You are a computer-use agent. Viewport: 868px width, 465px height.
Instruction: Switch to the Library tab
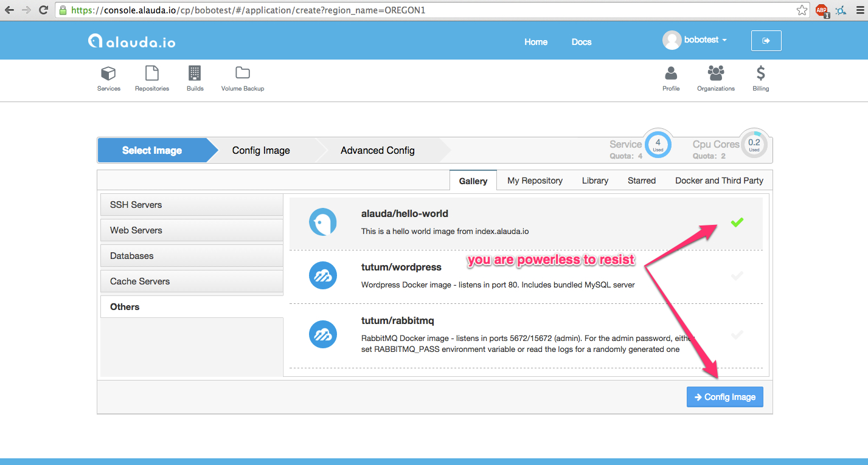pyautogui.click(x=595, y=181)
